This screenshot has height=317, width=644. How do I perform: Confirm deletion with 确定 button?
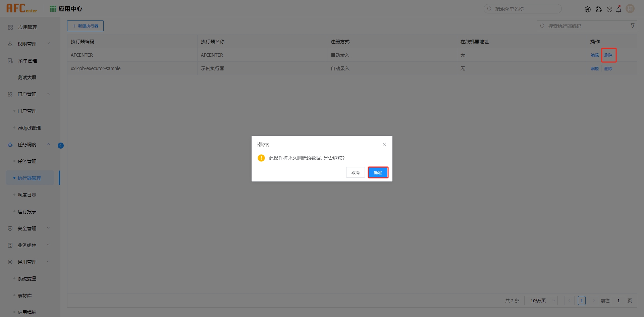[378, 172]
